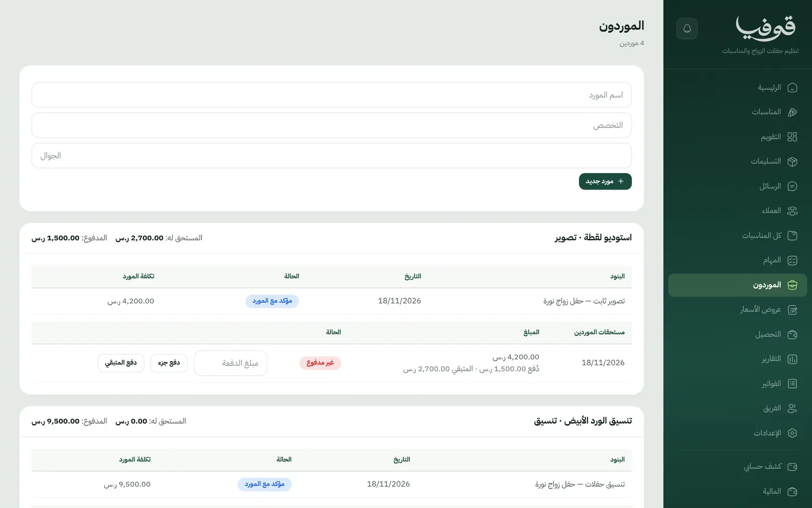The width and height of the screenshot is (812, 508).
Task: Click the التقارير chart icon in sidebar
Action: 792,359
